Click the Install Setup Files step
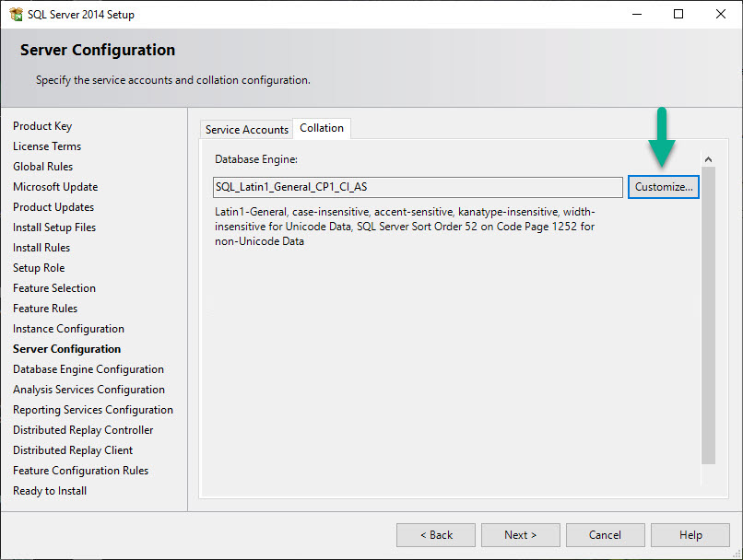743x560 pixels. tap(54, 227)
